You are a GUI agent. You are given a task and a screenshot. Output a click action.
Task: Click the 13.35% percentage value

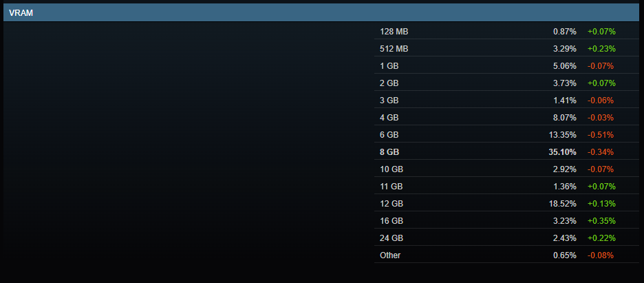click(x=562, y=135)
